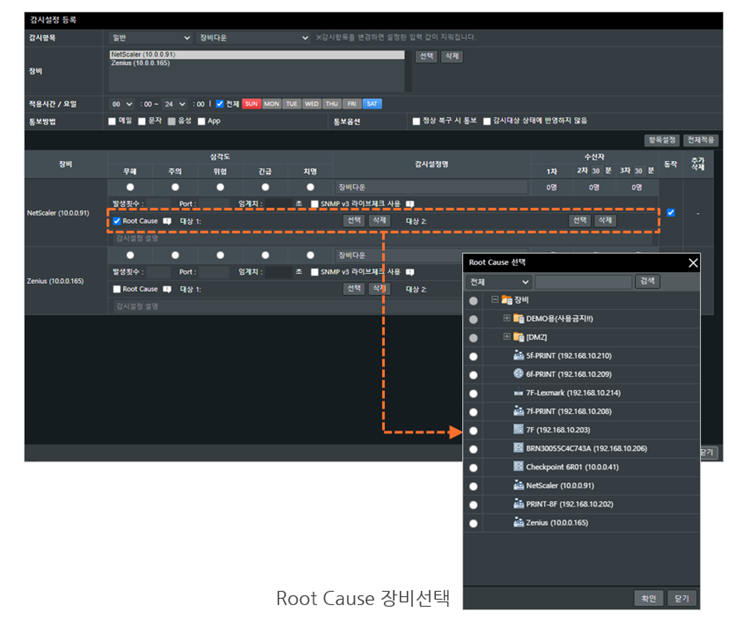Select 치명 severity radio for Zenius
737x627 pixels.
pos(310,255)
